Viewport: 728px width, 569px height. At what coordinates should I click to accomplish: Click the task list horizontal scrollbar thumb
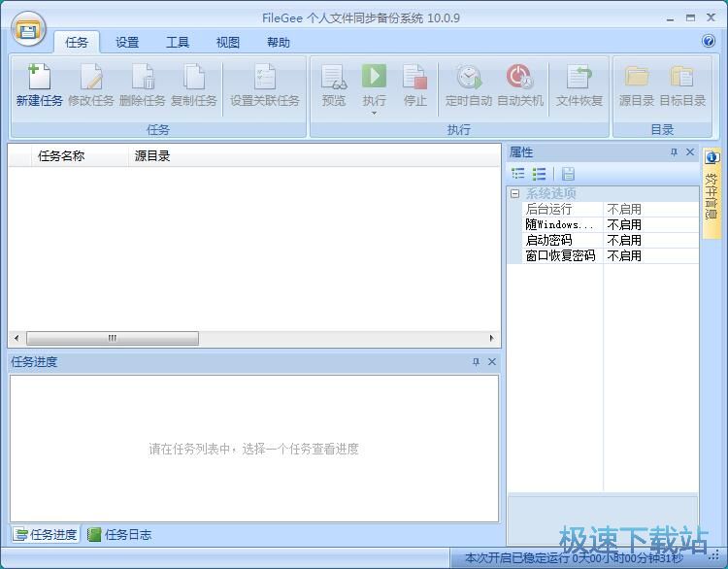click(113, 338)
